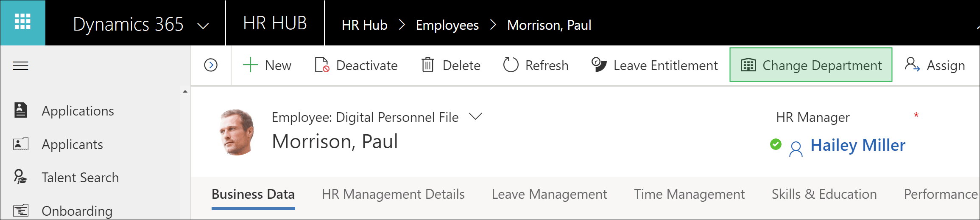Click the circled arrow expander button
The image size is (980, 220).
211,65
